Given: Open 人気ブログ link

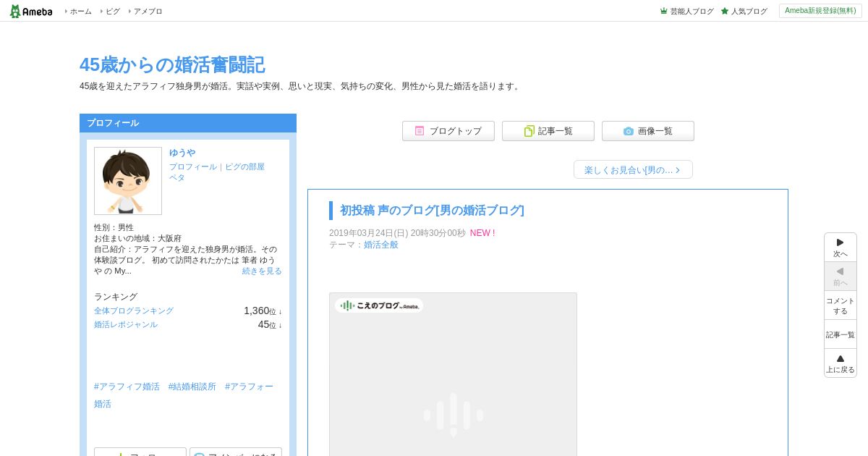Looking at the screenshot, I should tap(749, 12).
